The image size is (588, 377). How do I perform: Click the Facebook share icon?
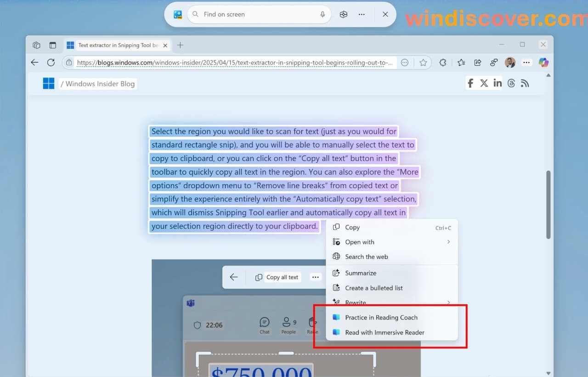470,83
